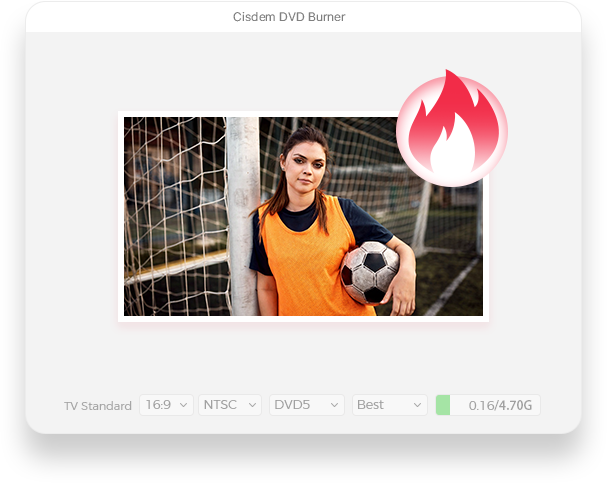This screenshot has height=483, width=607.
Task: Click the Cisdem DVD Burner window title
Action: click(289, 17)
